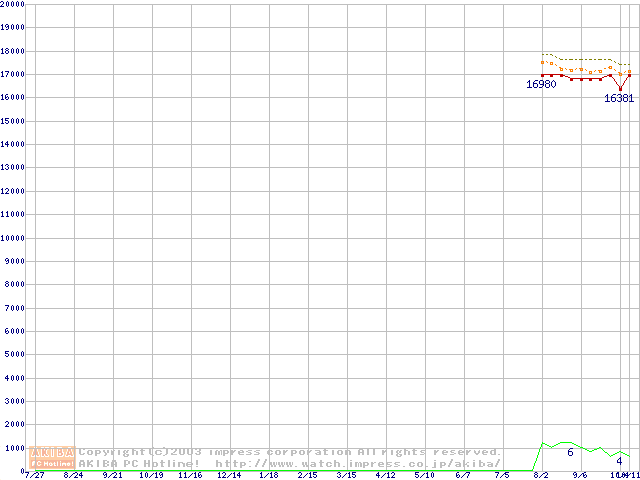This screenshot has height=480, width=640.
Task: Click the Impress Corporation copyright text
Action: pyautogui.click(x=290, y=452)
